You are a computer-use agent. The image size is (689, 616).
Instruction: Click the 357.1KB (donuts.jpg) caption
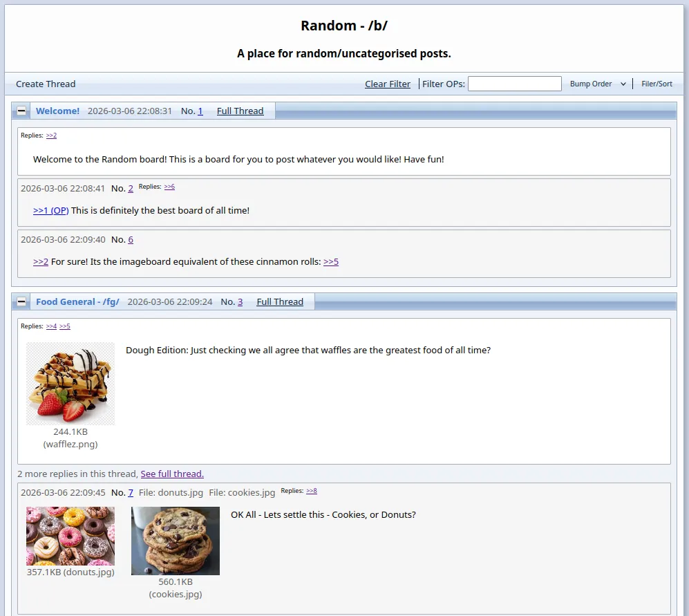(x=70, y=572)
